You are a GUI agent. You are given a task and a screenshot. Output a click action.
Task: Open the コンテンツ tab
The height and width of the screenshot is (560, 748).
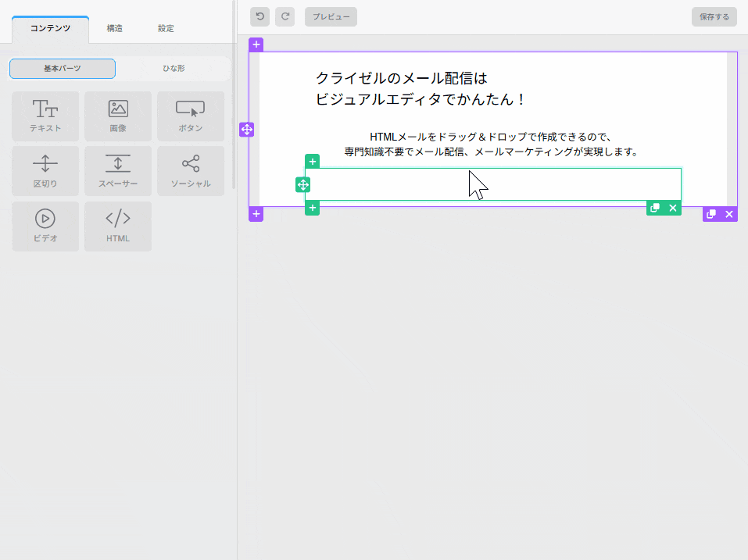tap(51, 29)
